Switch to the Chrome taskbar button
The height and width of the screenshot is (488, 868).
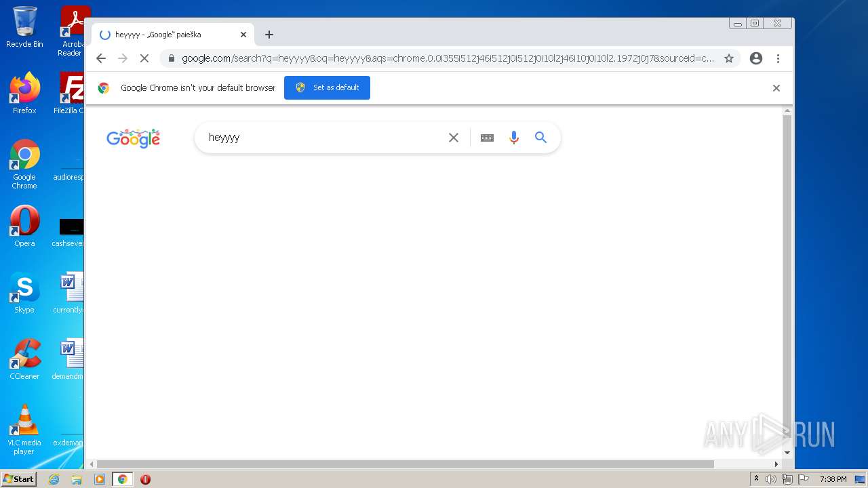tap(123, 479)
